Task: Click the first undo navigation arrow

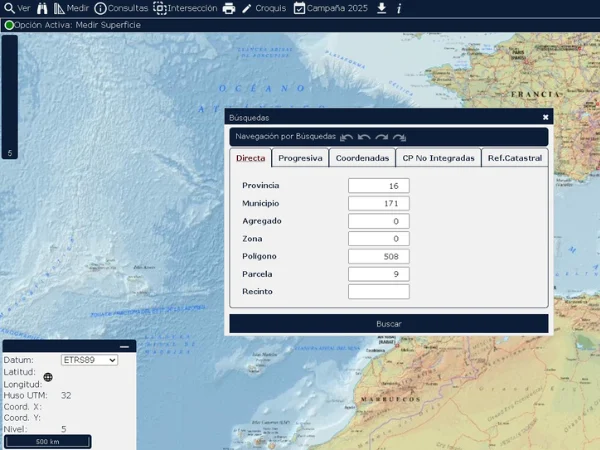Action: pos(347,137)
